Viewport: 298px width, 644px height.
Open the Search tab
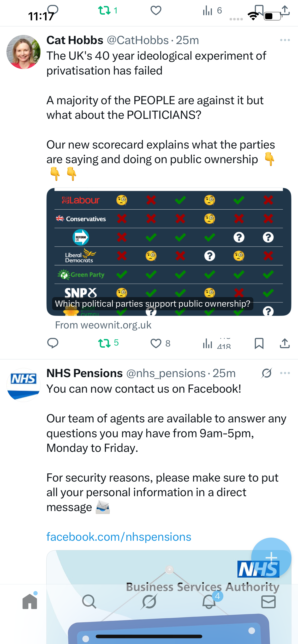(89, 602)
